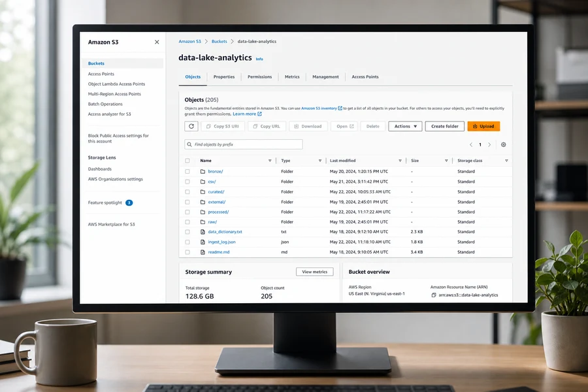Check the processed/ folder row
Viewport: 588px width, 392px height.
click(188, 212)
